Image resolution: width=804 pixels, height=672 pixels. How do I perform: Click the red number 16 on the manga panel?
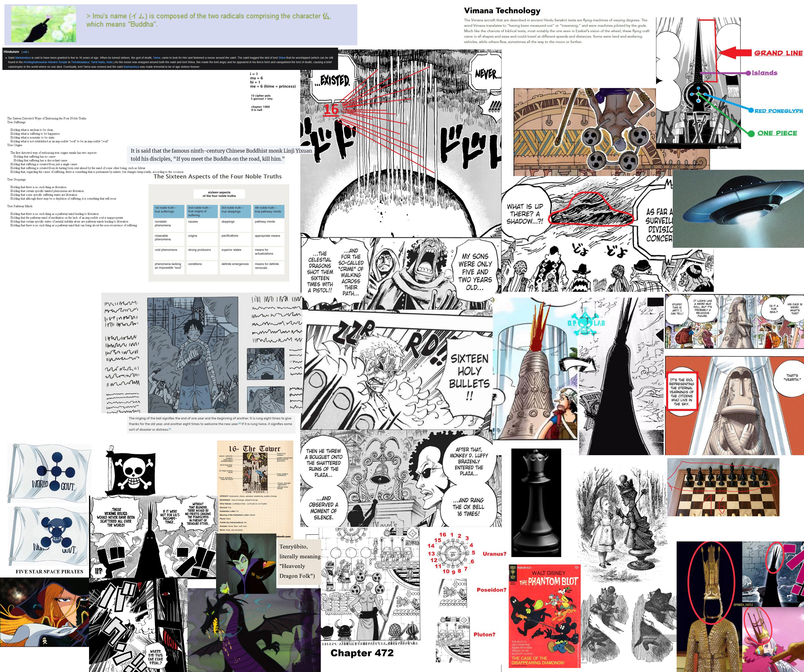tap(332, 110)
